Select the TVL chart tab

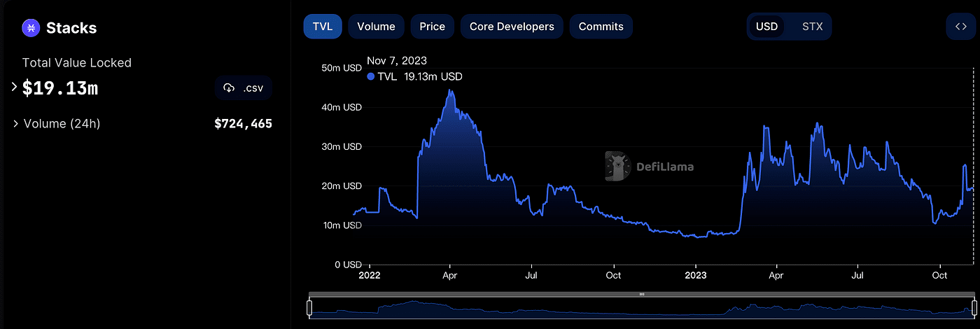point(323,27)
